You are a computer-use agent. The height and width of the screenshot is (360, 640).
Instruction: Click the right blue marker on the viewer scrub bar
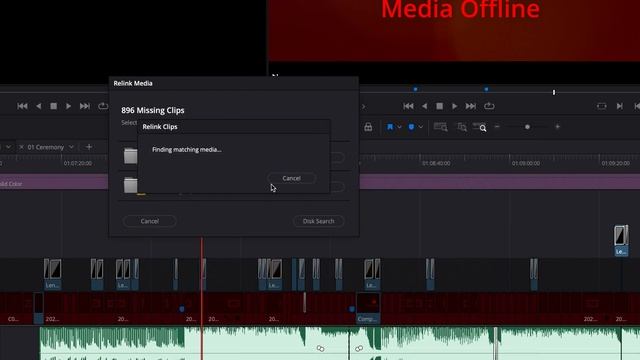pyautogui.click(x=486, y=89)
